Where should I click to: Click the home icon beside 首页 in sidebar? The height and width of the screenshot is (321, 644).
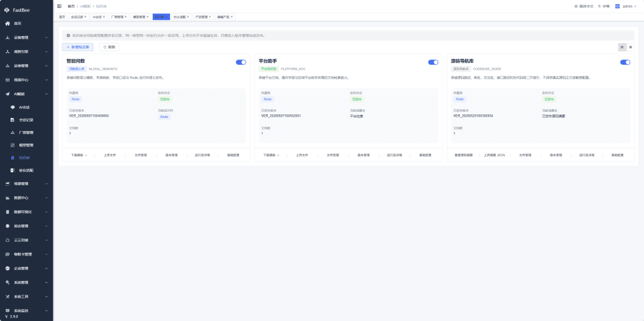[7, 23]
